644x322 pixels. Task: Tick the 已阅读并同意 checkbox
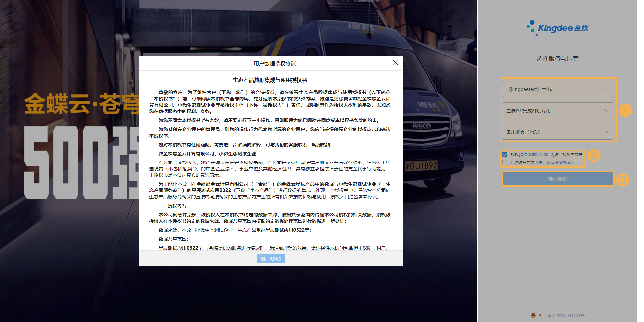(x=505, y=162)
